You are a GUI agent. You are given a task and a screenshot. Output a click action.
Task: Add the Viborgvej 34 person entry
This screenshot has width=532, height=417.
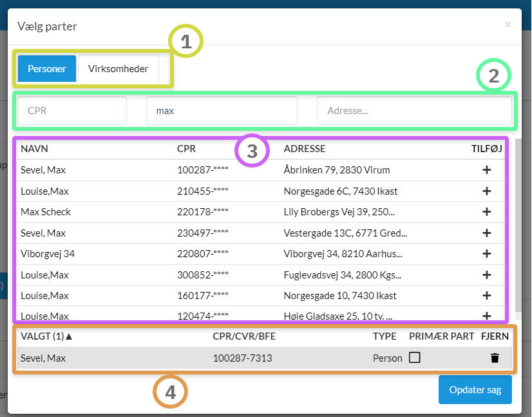coord(487,254)
